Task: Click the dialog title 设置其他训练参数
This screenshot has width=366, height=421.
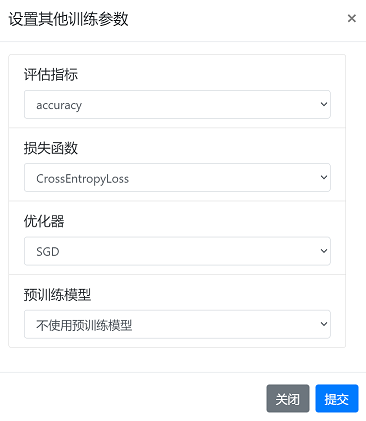Action: tap(68, 19)
